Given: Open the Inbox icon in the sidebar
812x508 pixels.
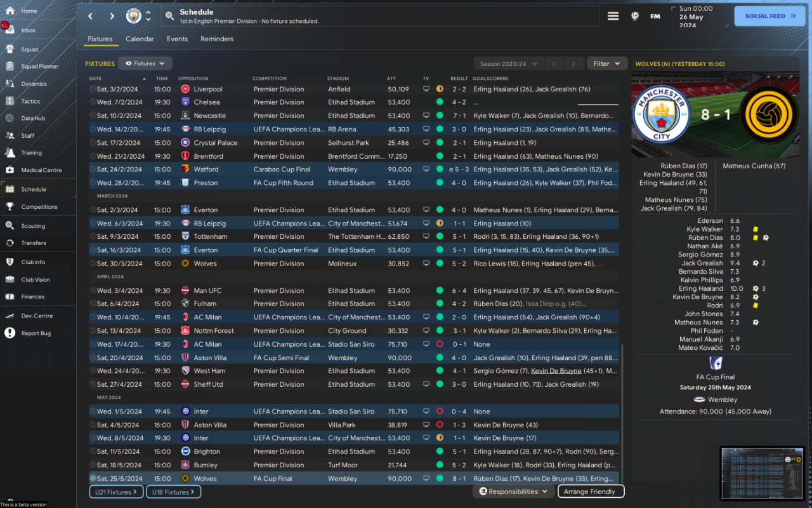Looking at the screenshot, I should coord(10,30).
